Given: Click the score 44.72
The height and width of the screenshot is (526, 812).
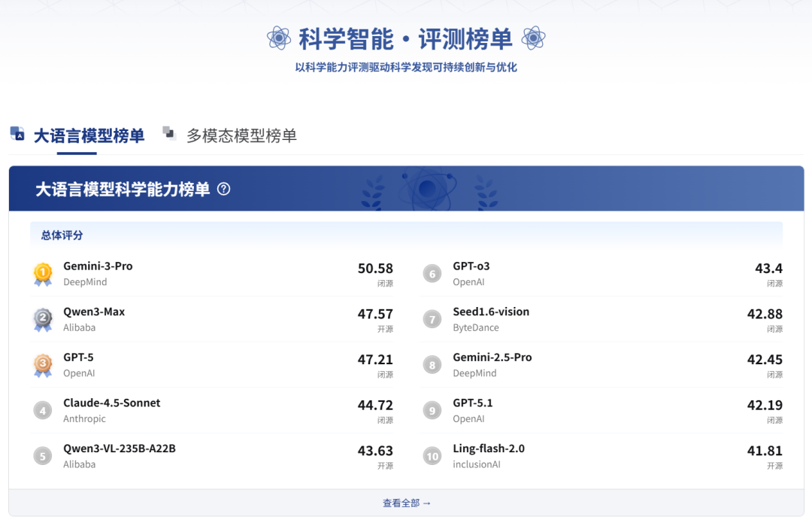Looking at the screenshot, I should [375, 406].
